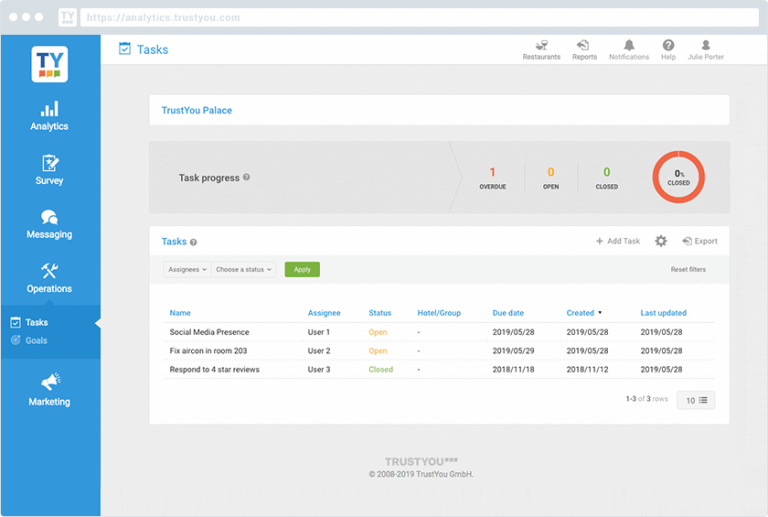768x517 pixels.
Task: Click the plus icon for Add Task
Action: coord(599,241)
